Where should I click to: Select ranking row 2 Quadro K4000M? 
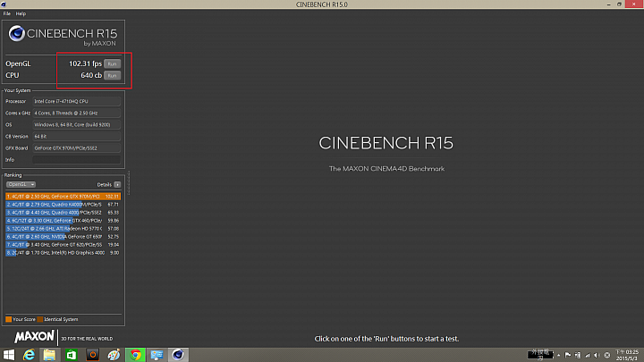63,205
